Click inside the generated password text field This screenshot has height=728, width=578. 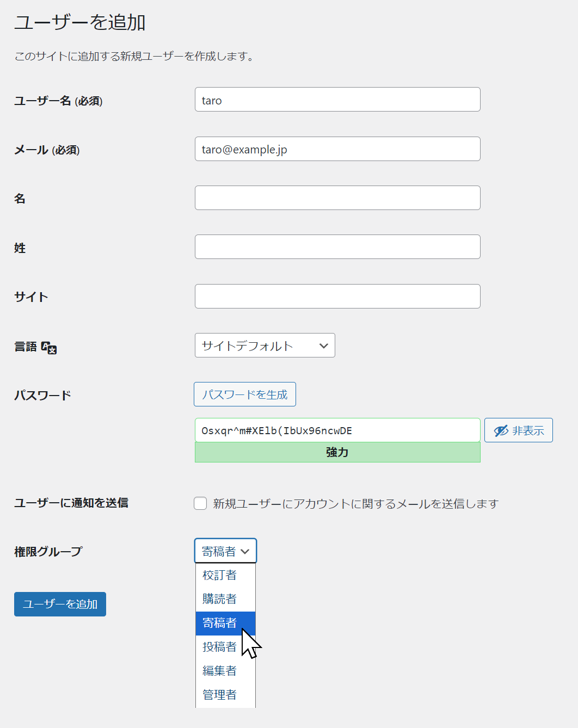tap(337, 430)
